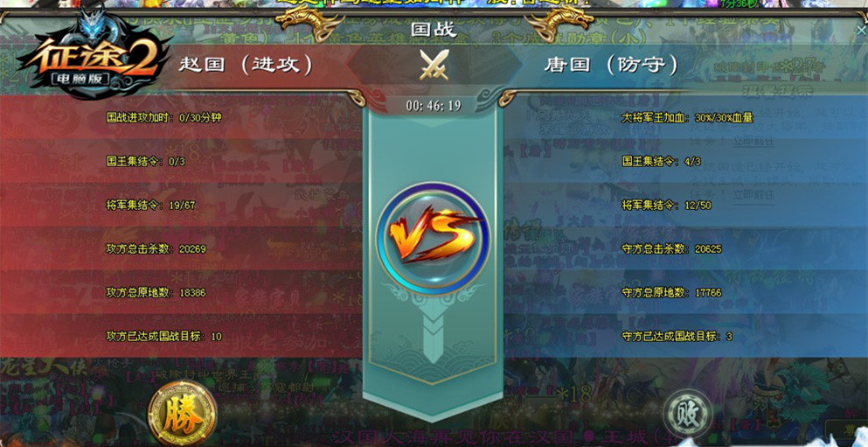The width and height of the screenshot is (868, 447).
Task: Click the 攻方已达成国战目标 10 row
Action: tap(163, 336)
